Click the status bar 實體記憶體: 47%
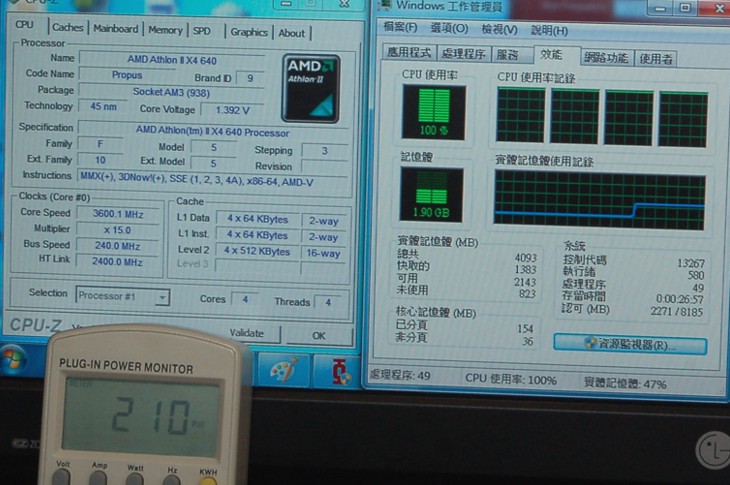Image resolution: width=730 pixels, height=485 pixels. 625,383
